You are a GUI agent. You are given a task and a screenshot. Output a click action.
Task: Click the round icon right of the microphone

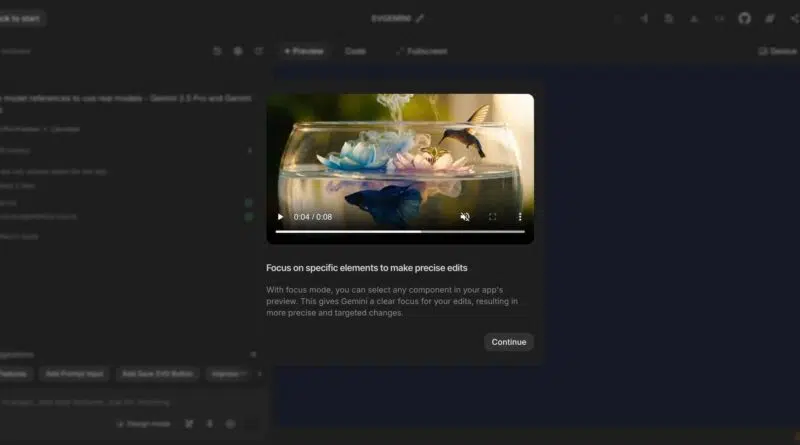point(231,424)
